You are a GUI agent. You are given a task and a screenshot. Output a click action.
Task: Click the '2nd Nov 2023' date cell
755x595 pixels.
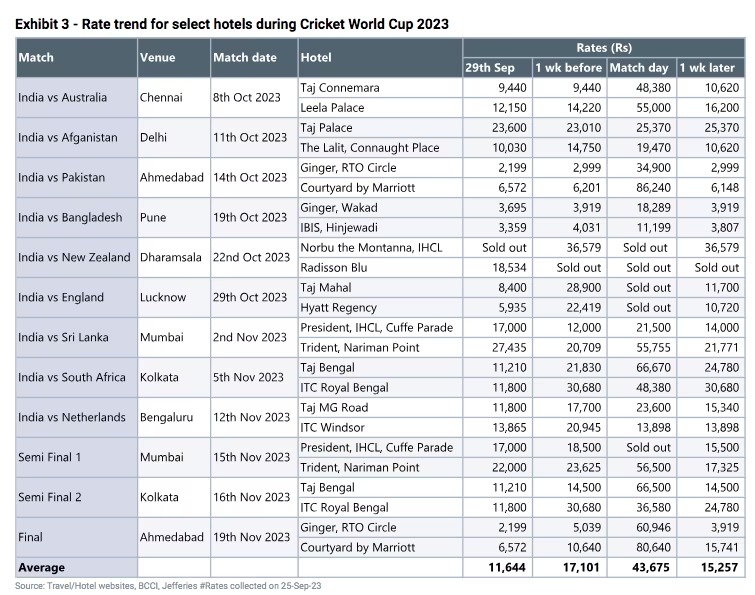[x=254, y=337]
